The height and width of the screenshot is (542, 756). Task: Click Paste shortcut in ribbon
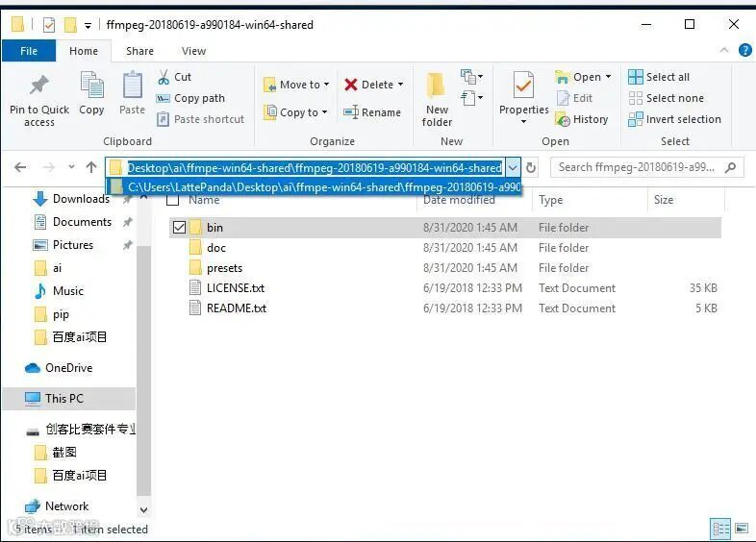(x=201, y=119)
